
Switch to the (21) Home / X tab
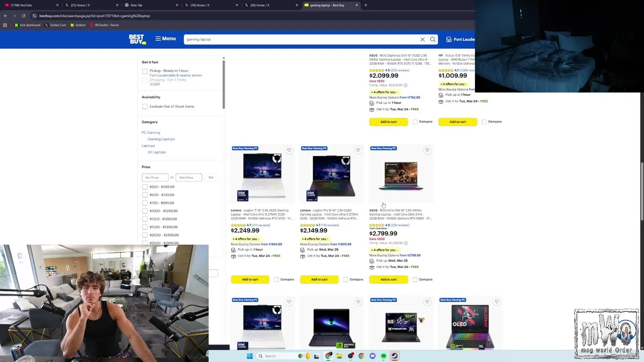click(x=91, y=5)
